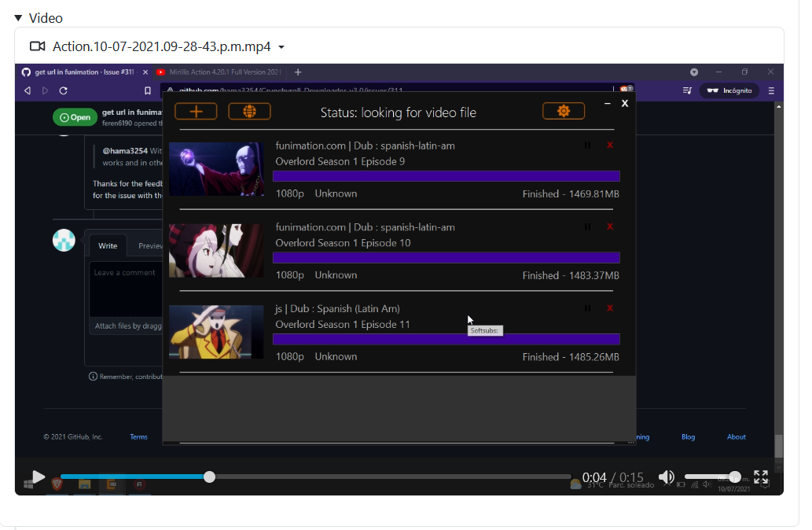
Task: Cancel Overlord Season 1 Episode 10 with red X
Action: tap(610, 226)
